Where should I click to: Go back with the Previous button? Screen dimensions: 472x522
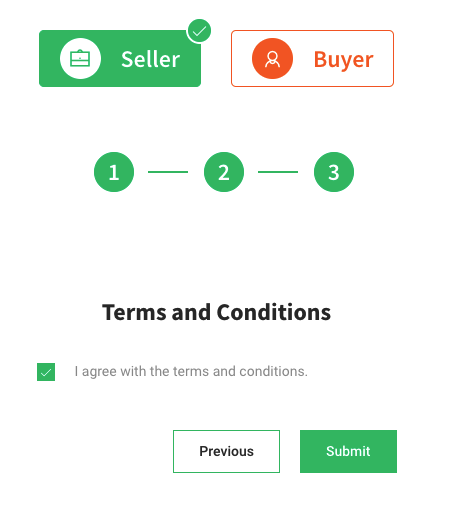pyautogui.click(x=226, y=451)
